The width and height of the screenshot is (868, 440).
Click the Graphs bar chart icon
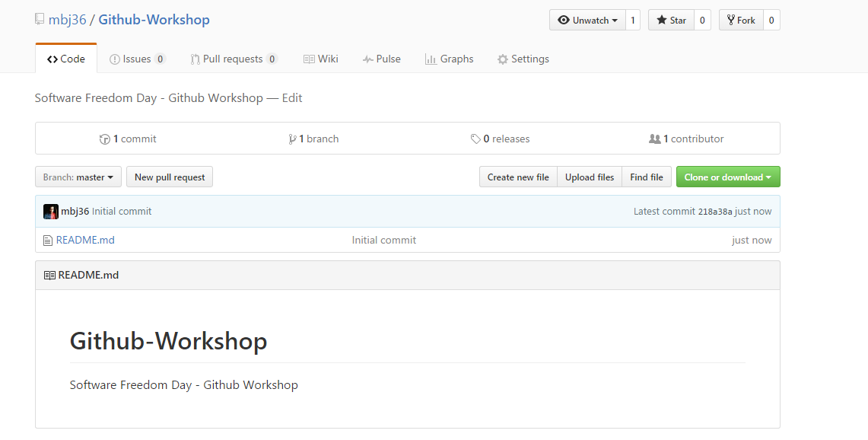click(431, 59)
